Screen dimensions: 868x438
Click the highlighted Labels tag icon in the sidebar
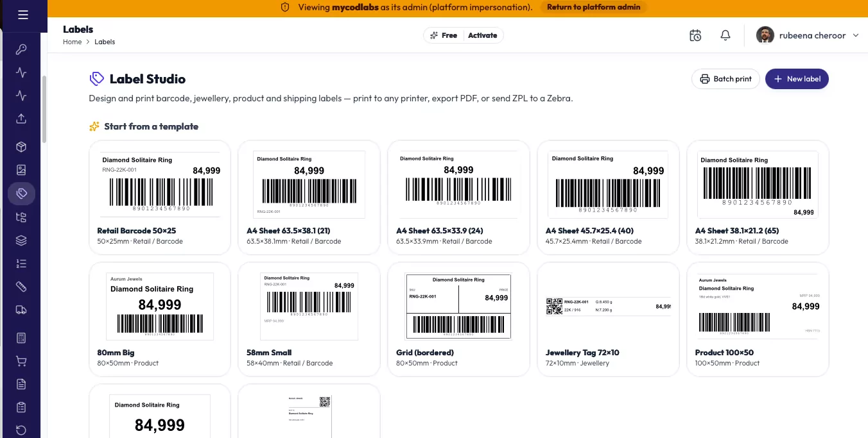pyautogui.click(x=21, y=193)
